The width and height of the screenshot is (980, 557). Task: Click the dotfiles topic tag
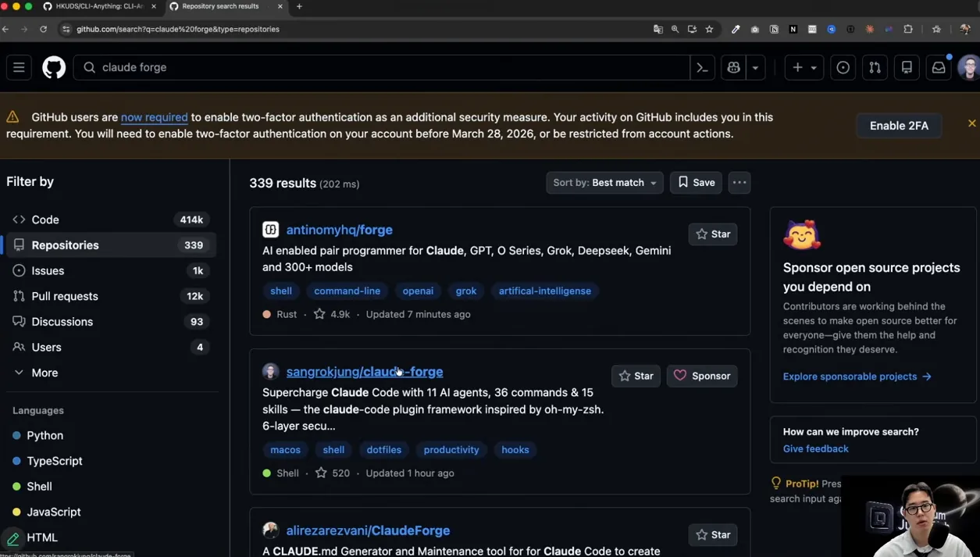383,449
